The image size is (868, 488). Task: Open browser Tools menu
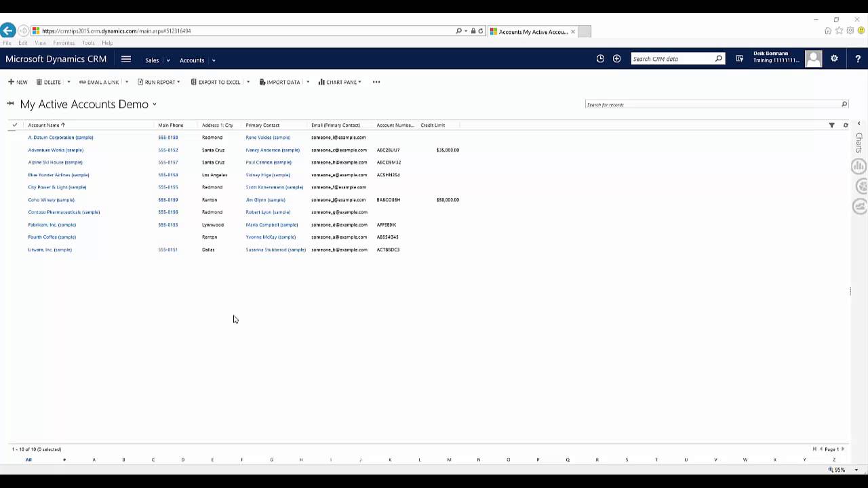pyautogui.click(x=89, y=43)
